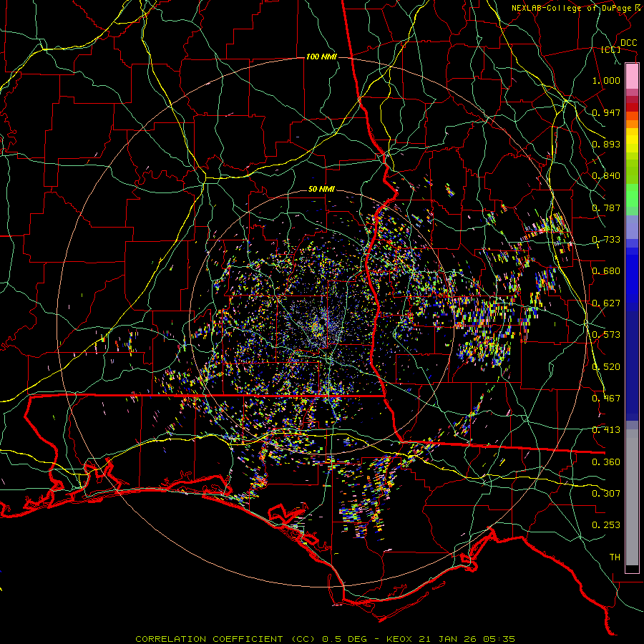
Task: Click the 0.733 scale value
Action: tap(606, 240)
